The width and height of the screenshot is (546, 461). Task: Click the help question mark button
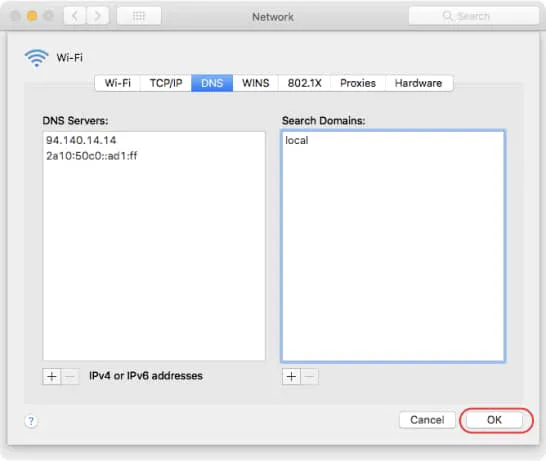coord(31,421)
